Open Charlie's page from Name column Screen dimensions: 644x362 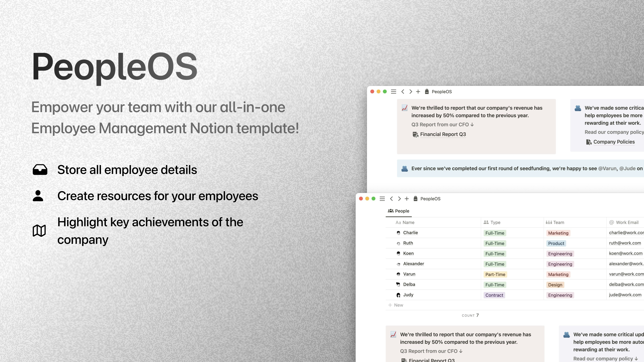click(411, 233)
